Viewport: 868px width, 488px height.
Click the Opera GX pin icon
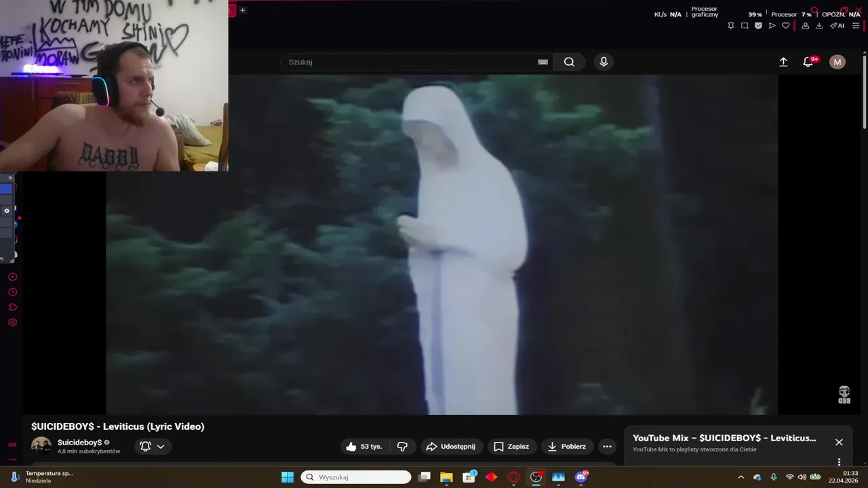tap(730, 26)
